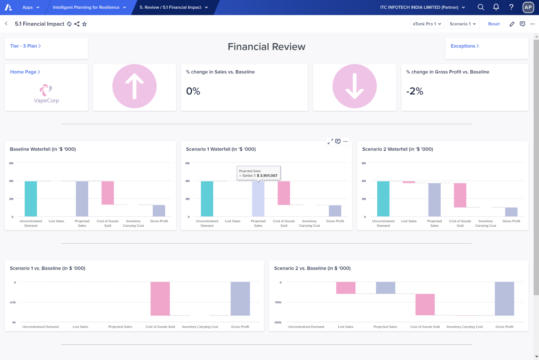Image resolution: width=539 pixels, height=360 pixels.
Task: Maximize the Scenario 1 Waterfall card
Action: point(330,141)
